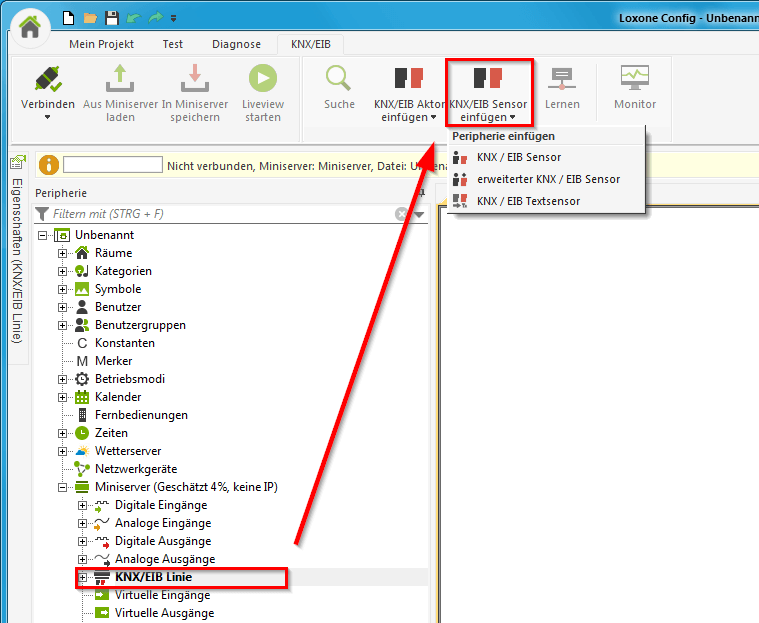Select Virtuelle Eingänge in tree
759x623 pixels.
point(162,595)
